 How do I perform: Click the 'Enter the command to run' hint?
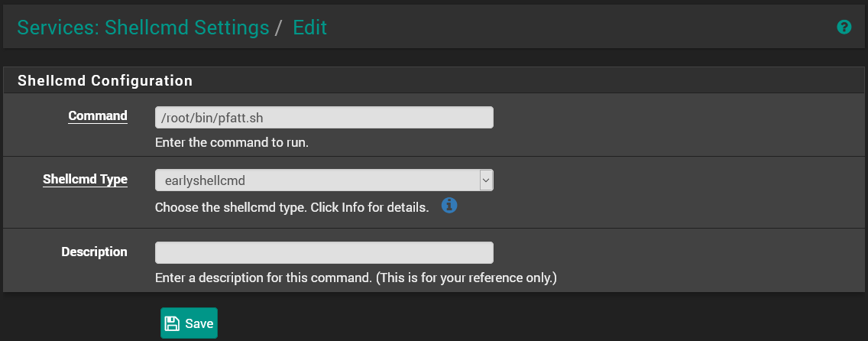[232, 143]
